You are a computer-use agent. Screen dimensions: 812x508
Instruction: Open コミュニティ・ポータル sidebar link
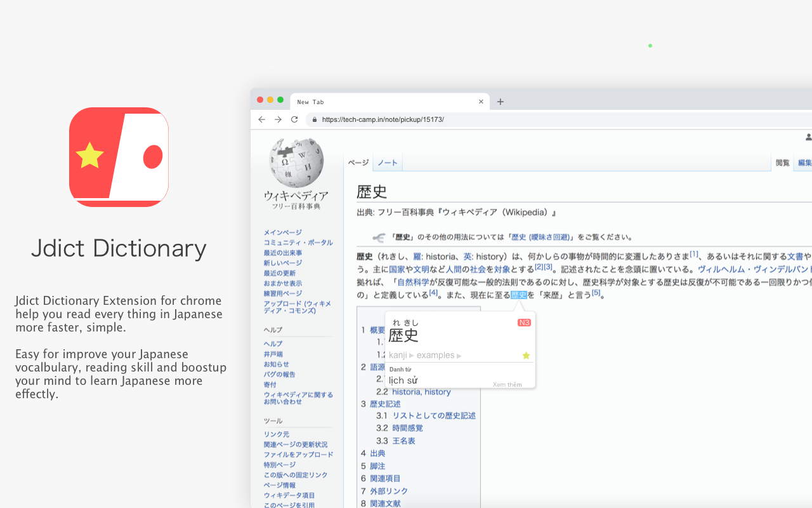pyautogui.click(x=298, y=243)
